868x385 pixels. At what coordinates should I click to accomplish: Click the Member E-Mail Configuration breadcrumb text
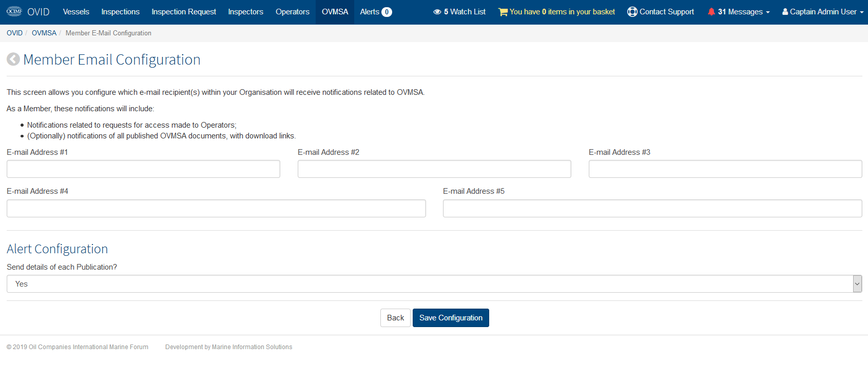[108, 33]
